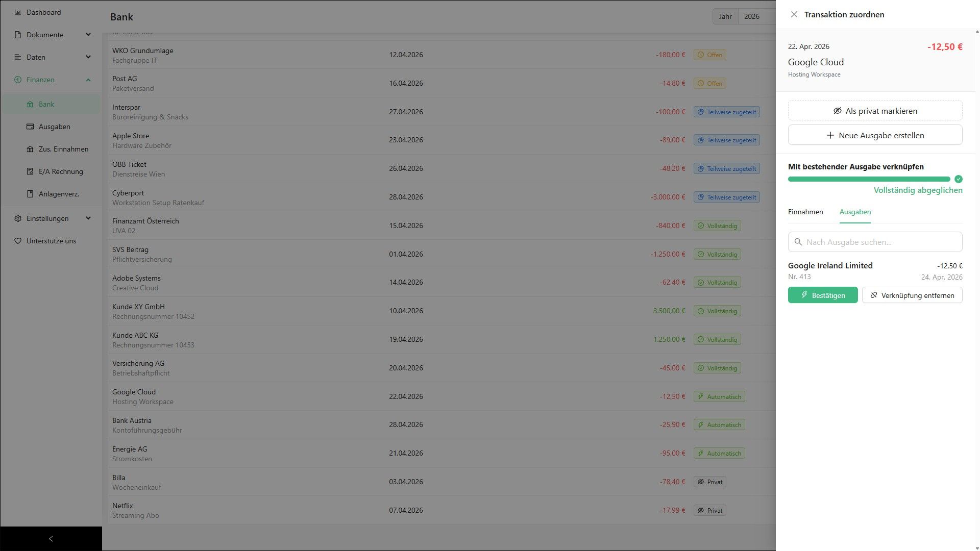Select the Google Ireland Limited expense entry
This screenshot has height=551, width=980.
click(x=875, y=271)
